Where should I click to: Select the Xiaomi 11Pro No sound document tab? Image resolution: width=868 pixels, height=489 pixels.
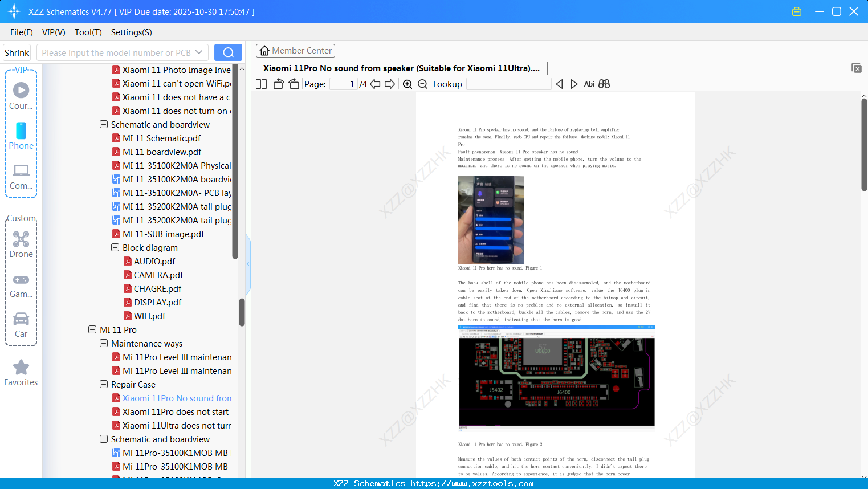(401, 68)
